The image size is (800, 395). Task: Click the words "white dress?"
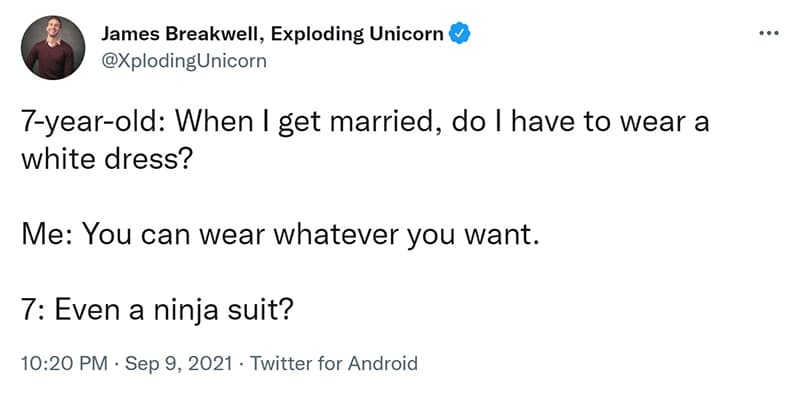point(107,160)
